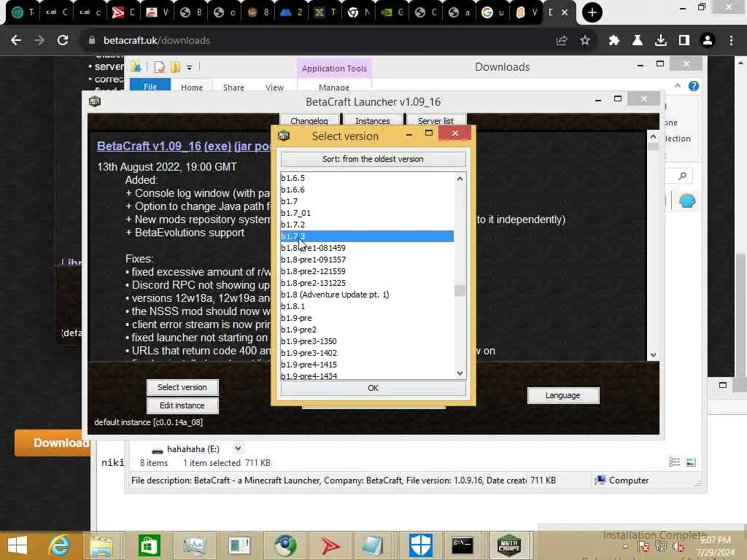Click the browser back arrow
This screenshot has width=747, height=560.
point(16,41)
